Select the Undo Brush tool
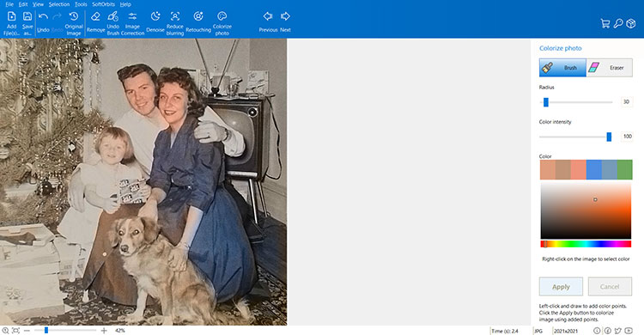The height and width of the screenshot is (335, 644). [113, 23]
